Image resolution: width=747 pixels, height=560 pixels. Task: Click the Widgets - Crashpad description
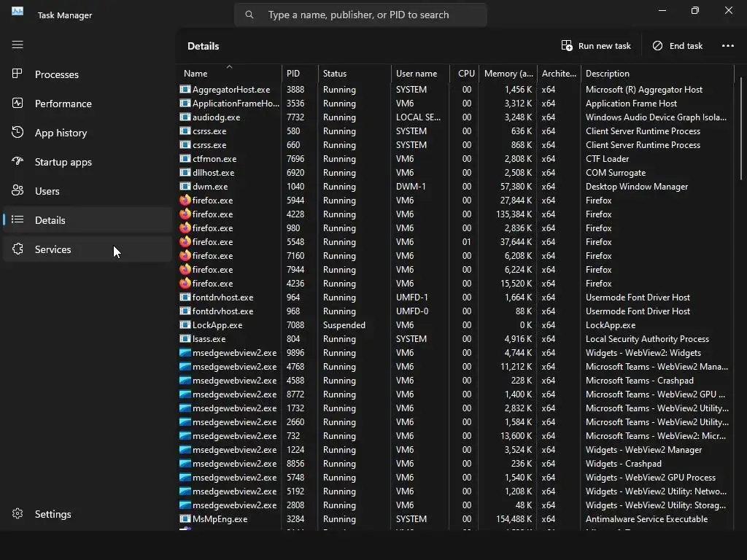[623, 463]
